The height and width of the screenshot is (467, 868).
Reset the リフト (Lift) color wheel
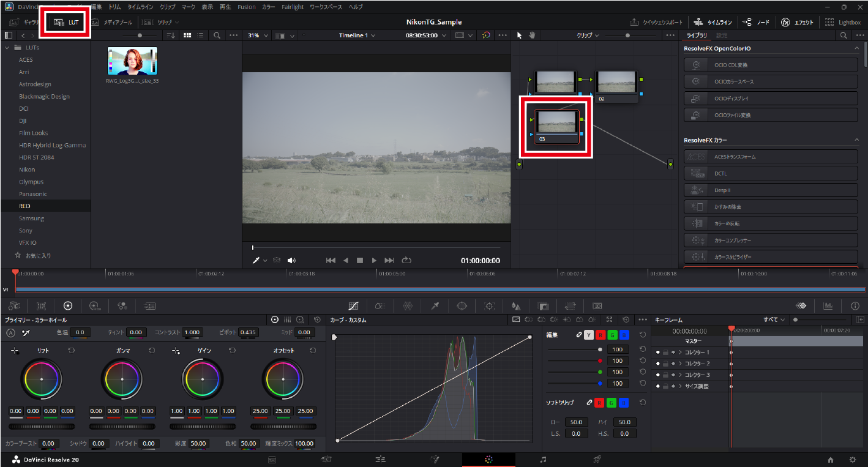click(71, 351)
